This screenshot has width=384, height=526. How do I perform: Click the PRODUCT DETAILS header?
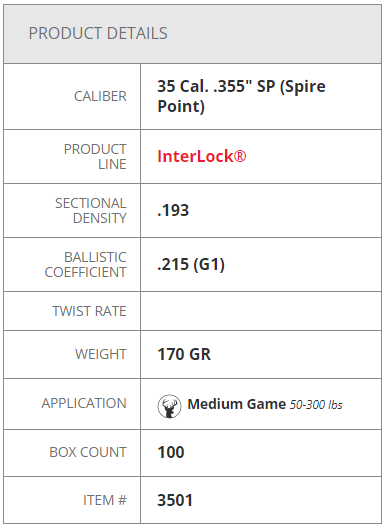98,33
